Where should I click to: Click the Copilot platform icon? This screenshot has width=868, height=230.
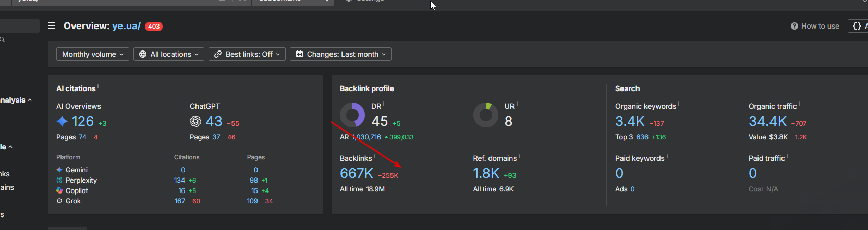click(x=59, y=190)
